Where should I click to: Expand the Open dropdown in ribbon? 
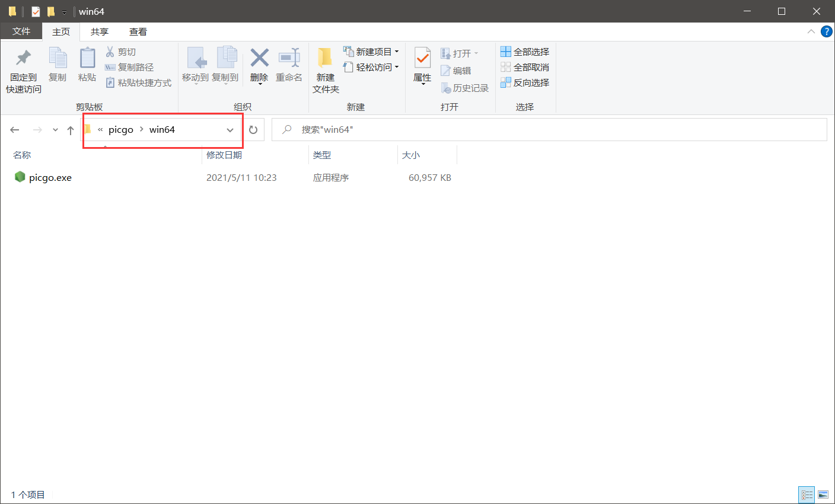[x=476, y=54]
